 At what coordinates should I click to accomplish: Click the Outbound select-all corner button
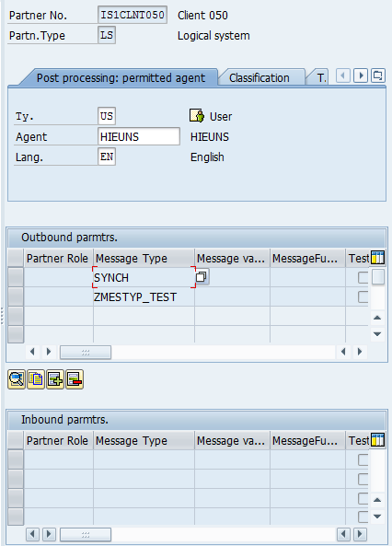[x=16, y=258]
